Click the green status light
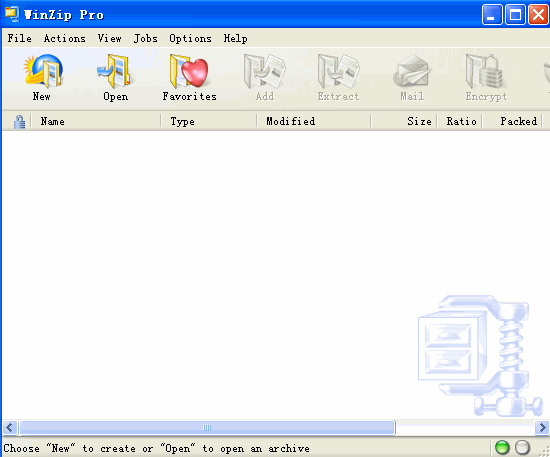 point(502,448)
